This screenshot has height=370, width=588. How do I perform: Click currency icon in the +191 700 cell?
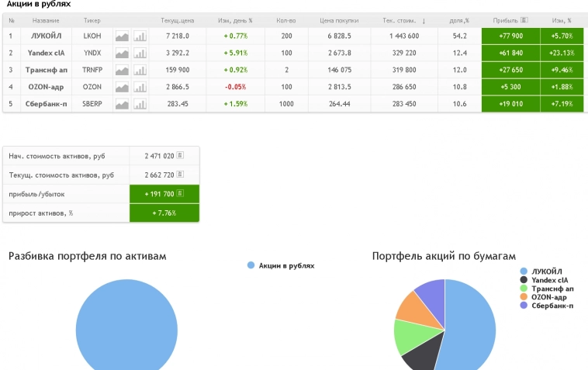180,194
